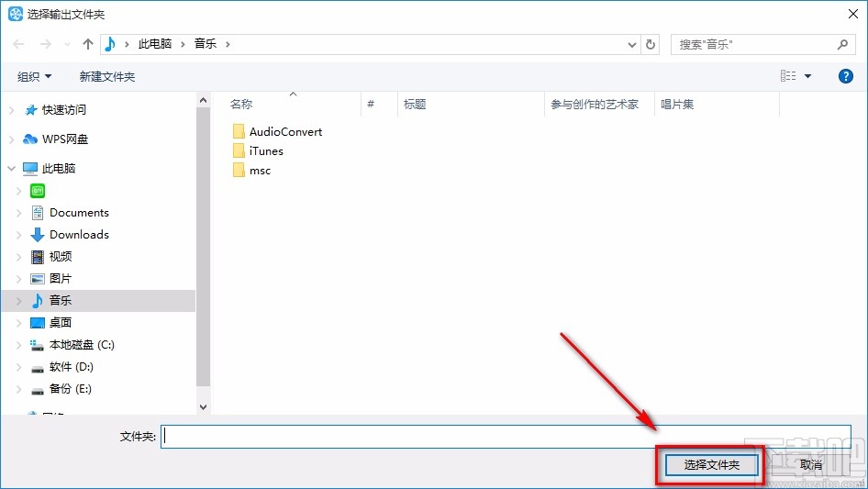Expand the Documents tree node

click(x=19, y=213)
